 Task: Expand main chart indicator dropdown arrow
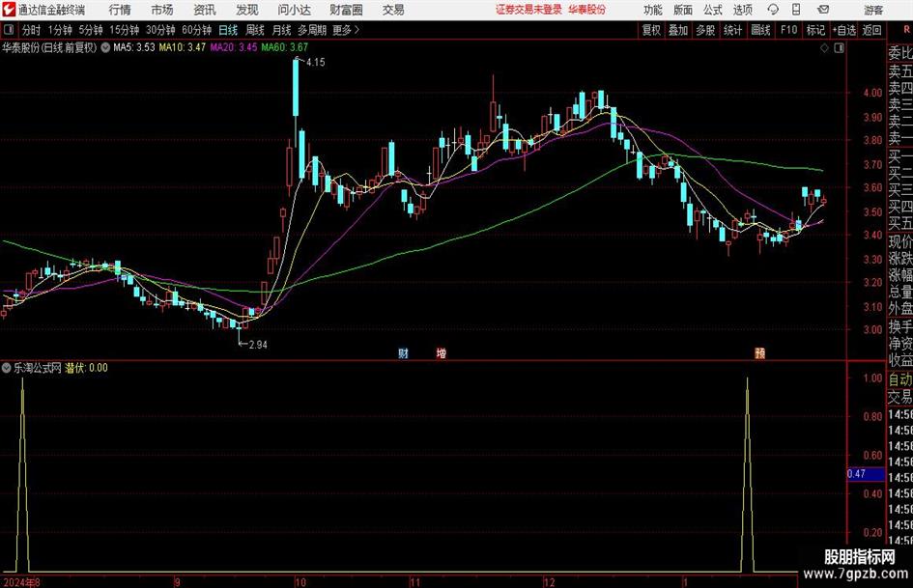click(105, 47)
